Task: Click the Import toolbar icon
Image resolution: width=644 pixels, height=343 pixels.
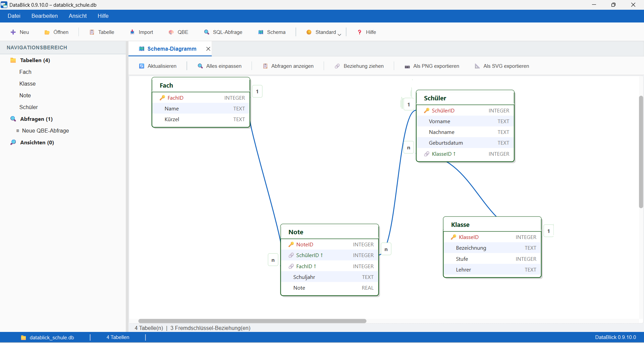Action: 132,32
